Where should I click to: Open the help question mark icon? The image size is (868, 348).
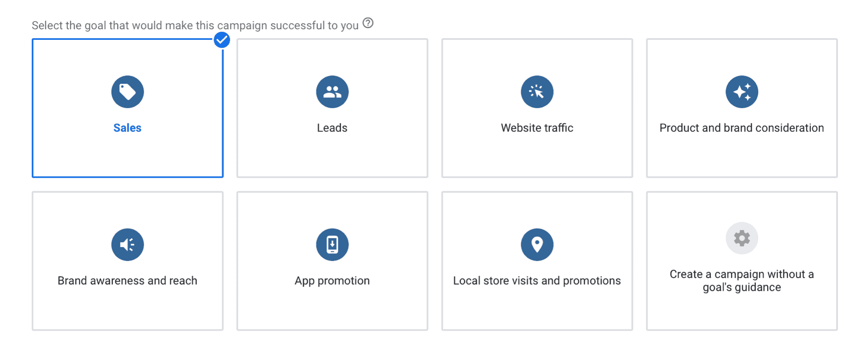[x=368, y=23]
